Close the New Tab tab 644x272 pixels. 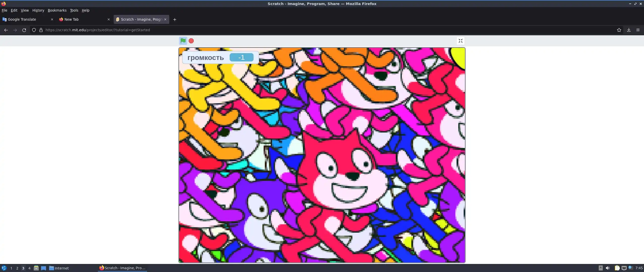109,19
